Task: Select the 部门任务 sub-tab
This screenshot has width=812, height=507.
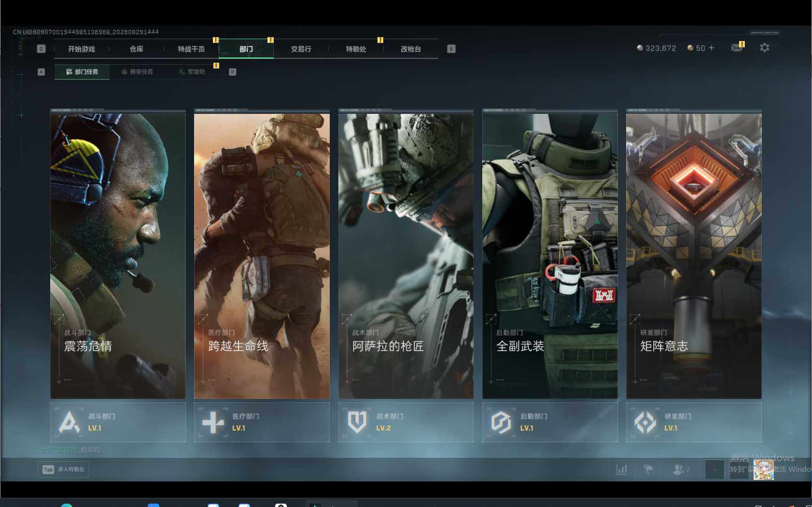Action: click(82, 72)
